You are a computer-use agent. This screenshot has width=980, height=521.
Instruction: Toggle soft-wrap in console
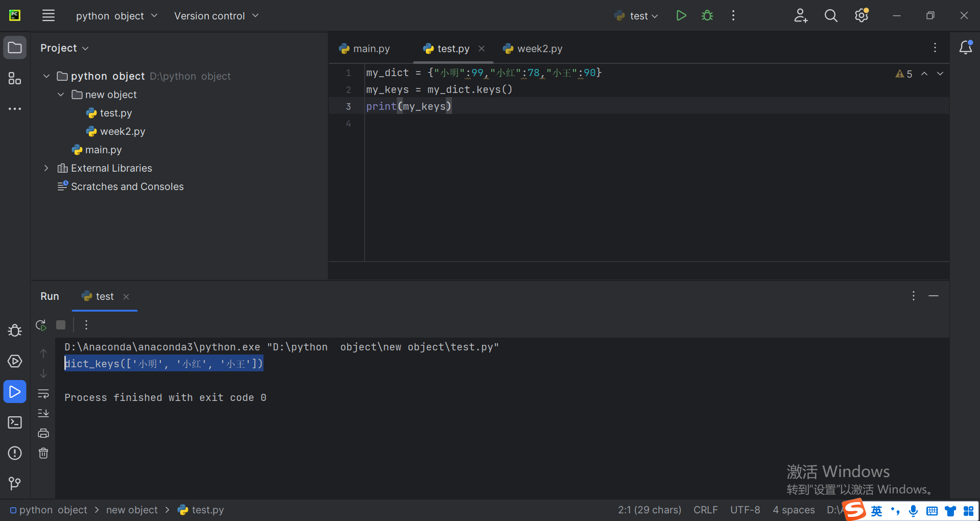pos(43,394)
